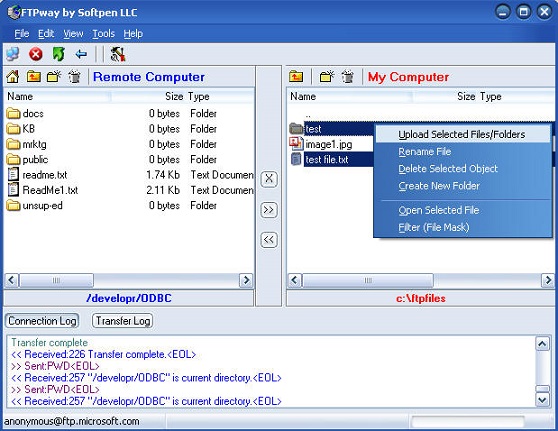558x431 pixels.
Task: Choose Upload Selected Files/Folders
Action: point(463,134)
